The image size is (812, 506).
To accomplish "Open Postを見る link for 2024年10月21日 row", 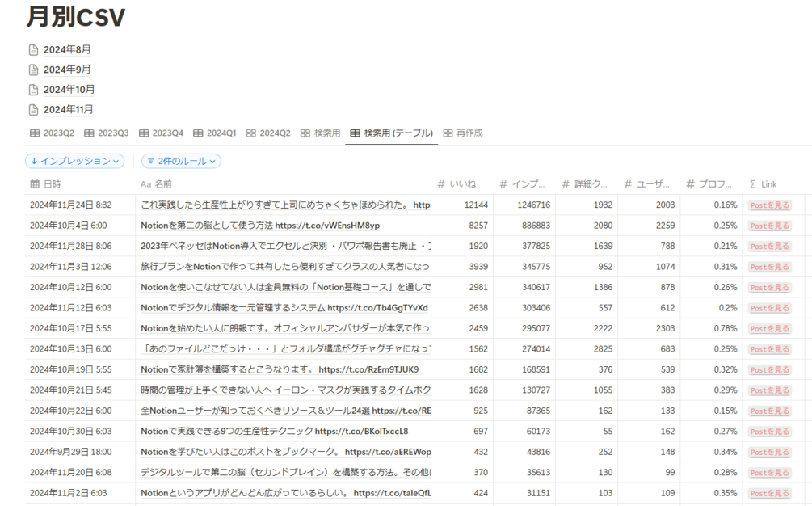I will 770,390.
